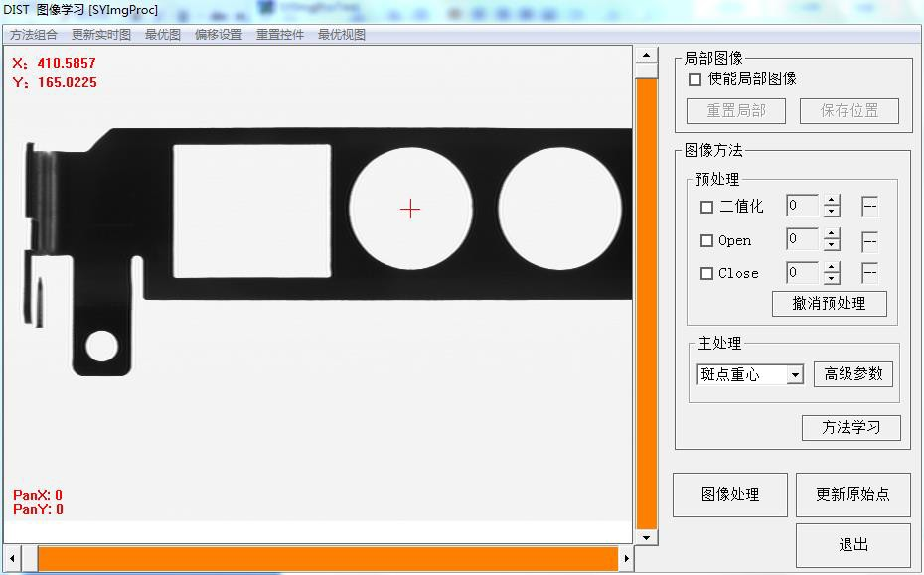Open the 方法组合 menu
924x575 pixels.
point(34,34)
